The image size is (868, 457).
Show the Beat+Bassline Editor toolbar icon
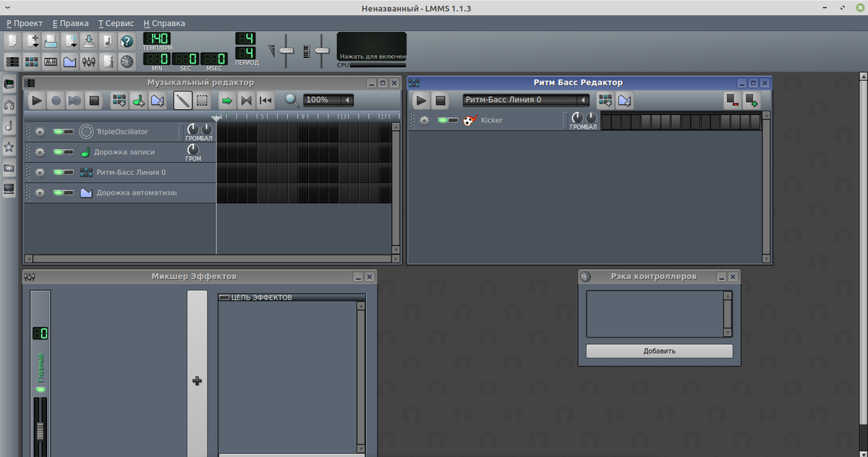(x=33, y=61)
